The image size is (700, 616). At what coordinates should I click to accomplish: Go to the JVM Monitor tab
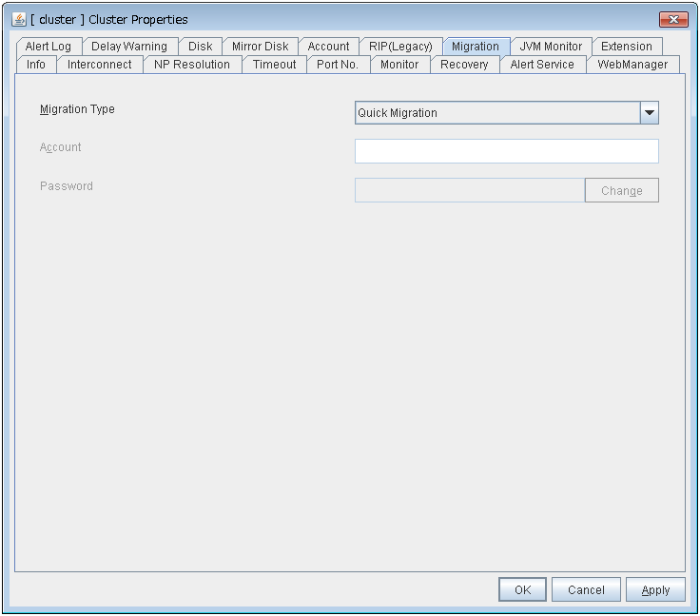(x=551, y=47)
